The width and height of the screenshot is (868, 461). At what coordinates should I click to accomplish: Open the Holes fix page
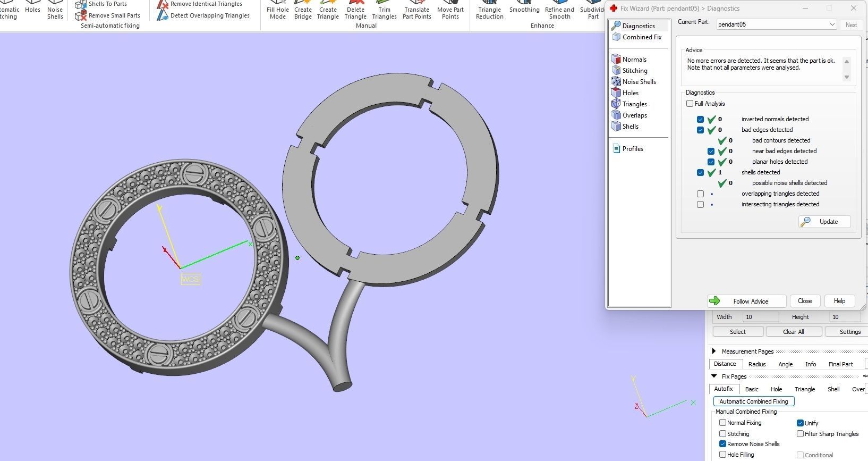pos(625,93)
